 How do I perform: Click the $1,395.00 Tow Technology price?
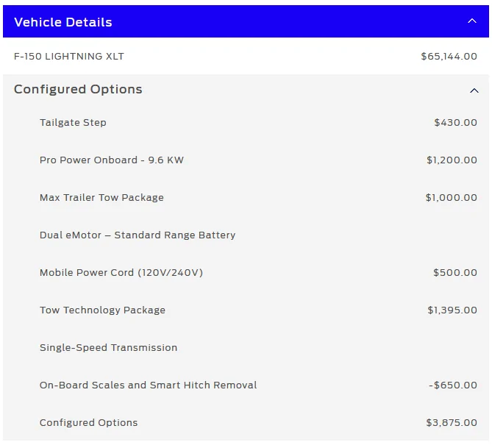(452, 310)
